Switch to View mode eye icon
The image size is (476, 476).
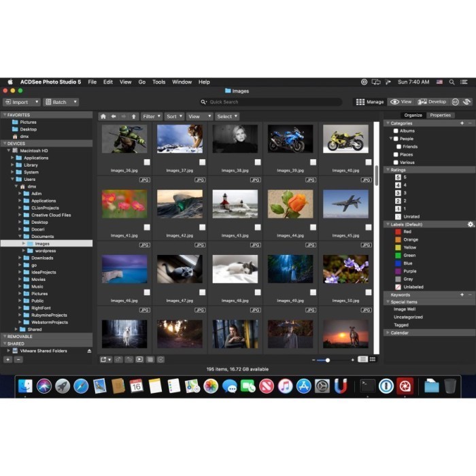click(x=394, y=102)
